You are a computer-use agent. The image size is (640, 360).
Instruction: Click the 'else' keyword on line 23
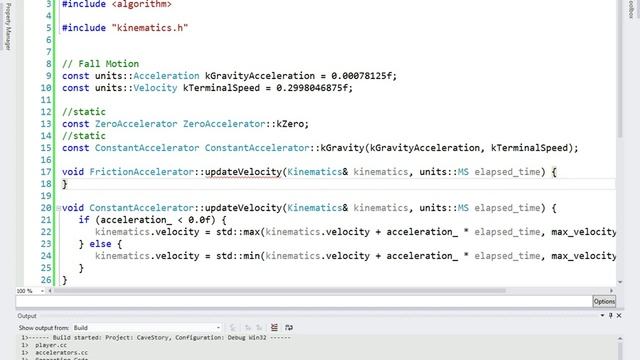pyautogui.click(x=100, y=244)
